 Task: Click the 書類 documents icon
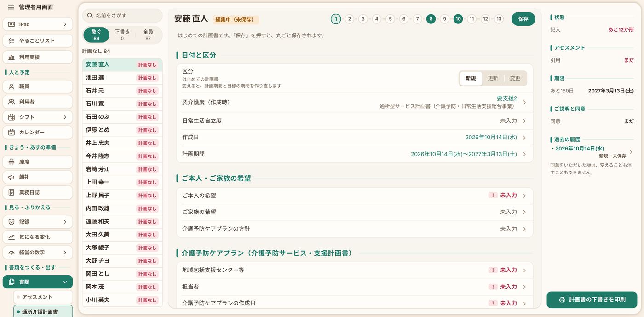point(11,282)
